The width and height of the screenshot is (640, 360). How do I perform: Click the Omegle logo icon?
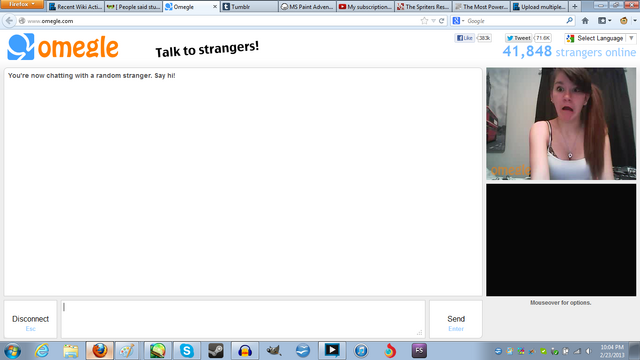[20, 47]
